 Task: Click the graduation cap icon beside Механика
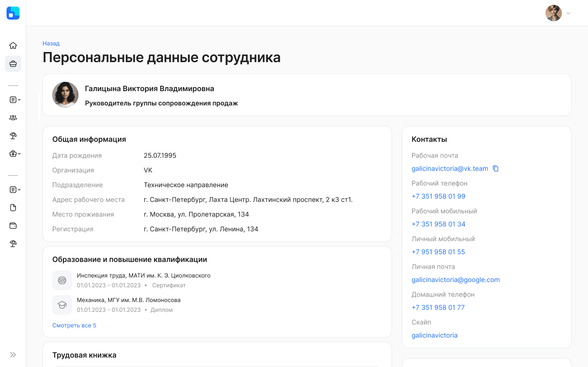62,305
